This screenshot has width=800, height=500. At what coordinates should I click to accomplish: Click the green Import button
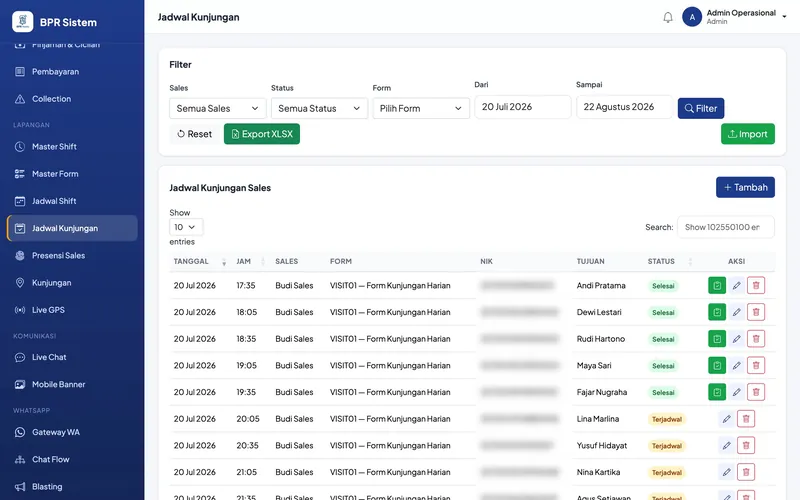click(747, 134)
